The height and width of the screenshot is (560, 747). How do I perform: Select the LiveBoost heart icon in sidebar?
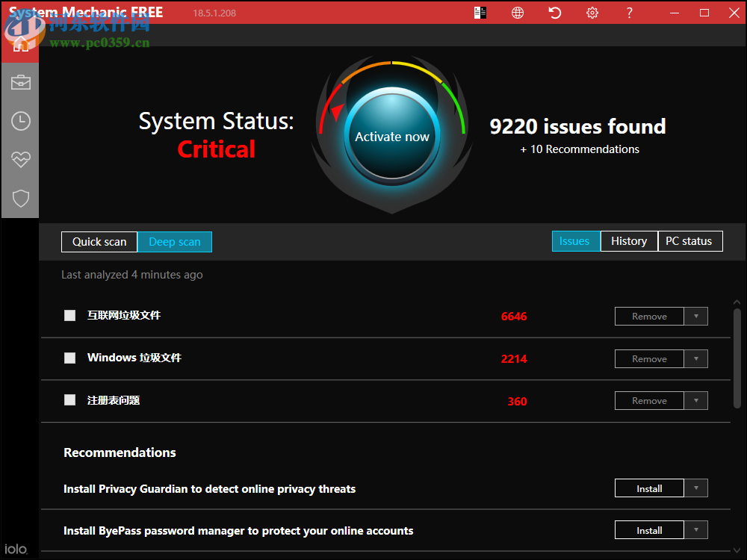(20, 160)
